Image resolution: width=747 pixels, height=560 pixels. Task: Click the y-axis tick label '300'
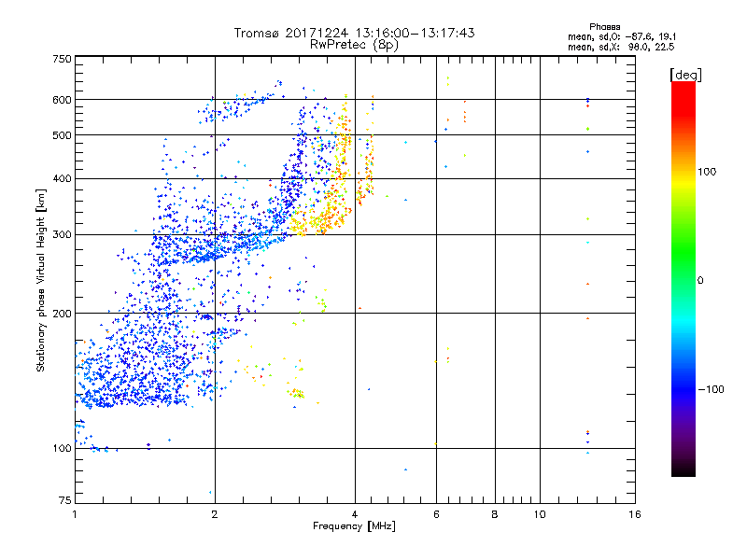pos(62,234)
